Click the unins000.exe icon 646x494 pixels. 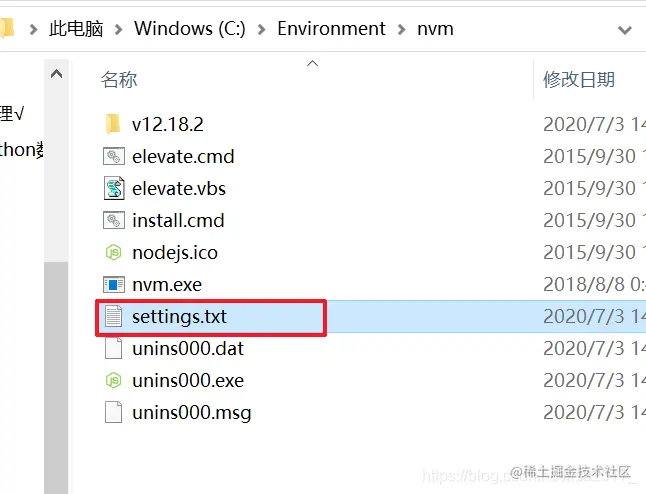(x=113, y=381)
